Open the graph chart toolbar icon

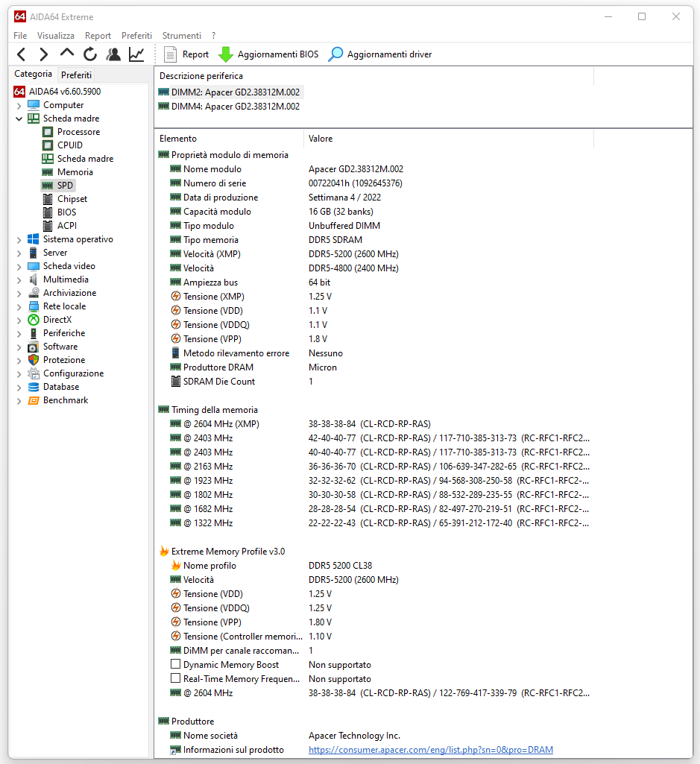pyautogui.click(x=136, y=54)
